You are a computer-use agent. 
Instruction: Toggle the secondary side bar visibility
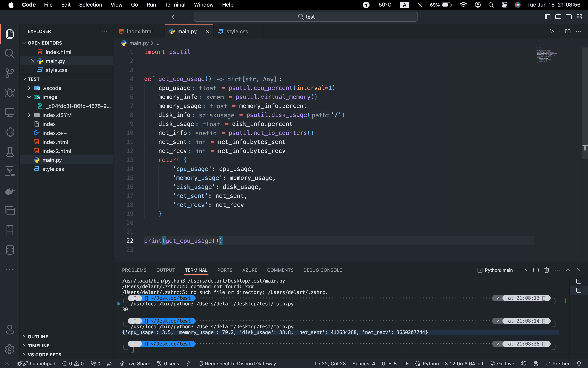569,17
